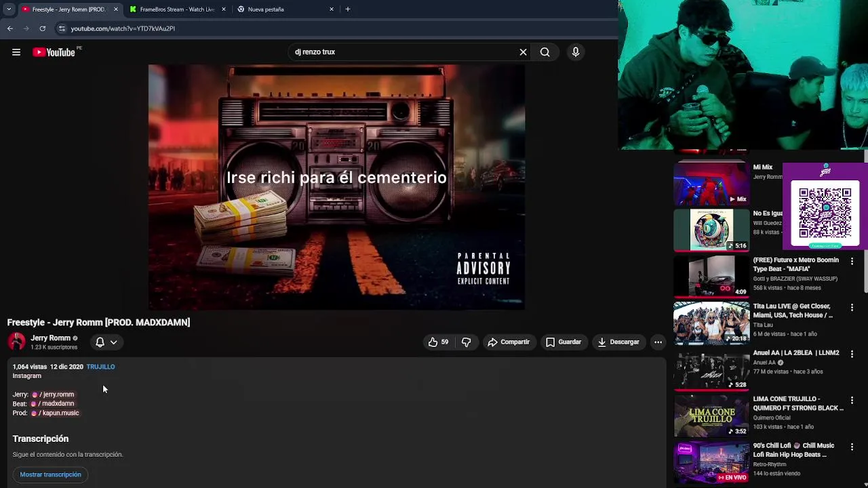Clear the search box text
Image resolution: width=868 pixels, height=488 pixels.
click(x=523, y=52)
